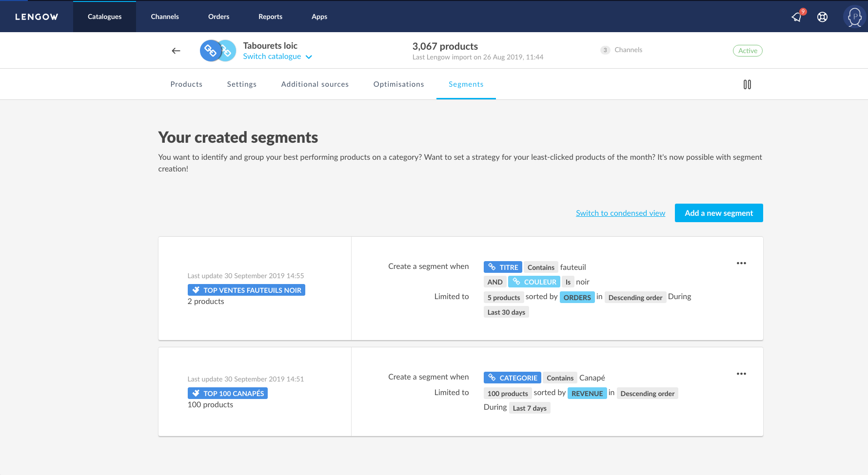The width and height of the screenshot is (868, 475).
Task: Open options menu for fauteuils noir segment
Action: pyautogui.click(x=741, y=263)
